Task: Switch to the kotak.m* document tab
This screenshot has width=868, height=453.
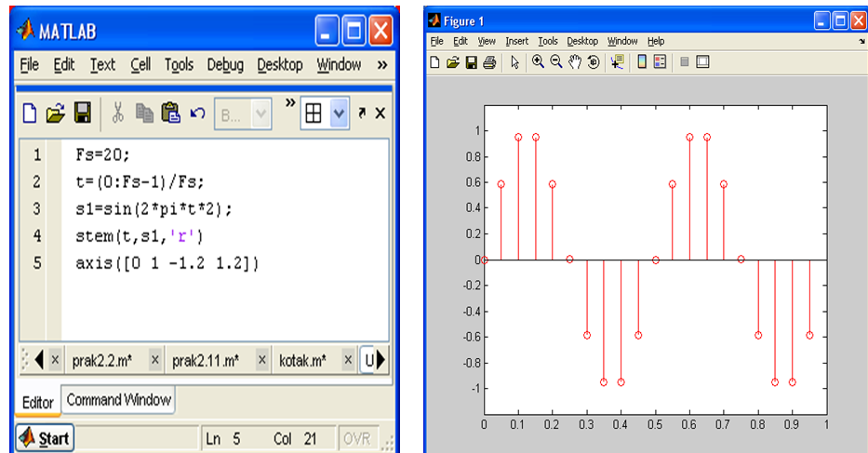Action: click(302, 361)
